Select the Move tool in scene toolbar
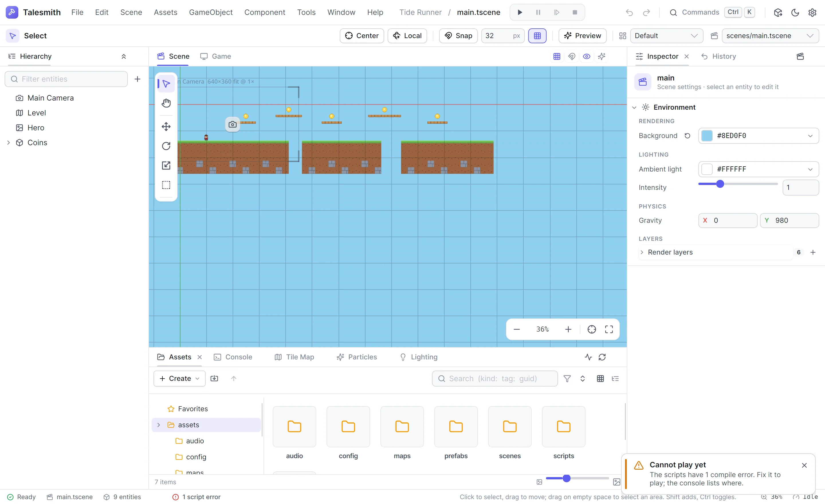825x504 pixels. (x=166, y=127)
